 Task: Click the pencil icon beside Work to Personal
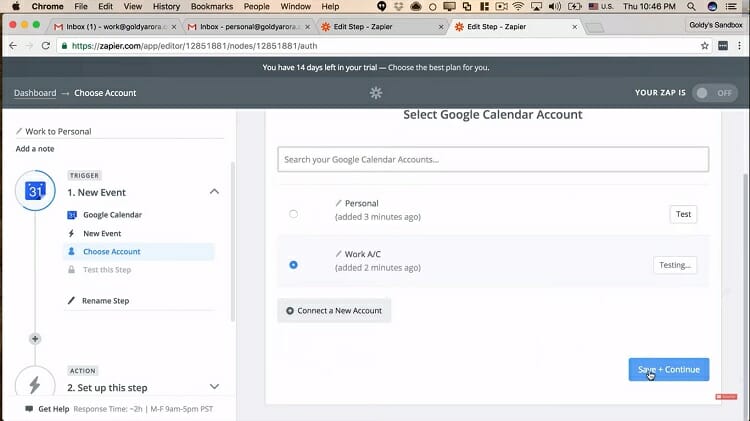tap(19, 131)
